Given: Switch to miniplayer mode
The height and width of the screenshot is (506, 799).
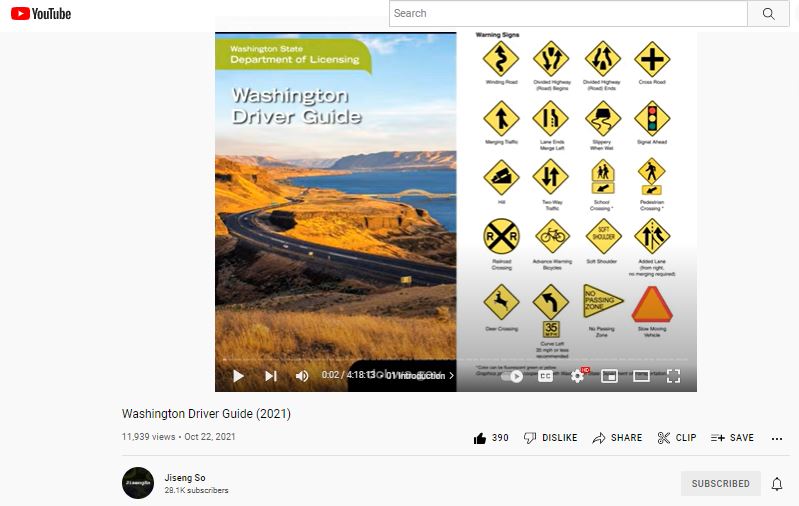Looking at the screenshot, I should coord(609,376).
